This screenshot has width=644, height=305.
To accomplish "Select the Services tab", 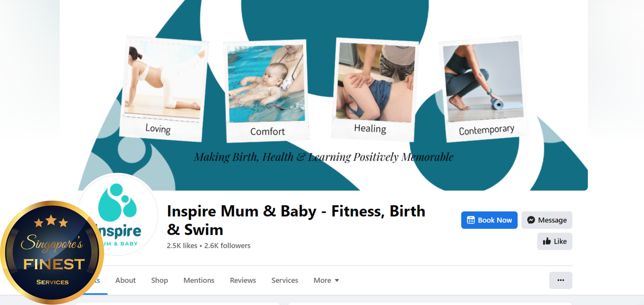I will tap(285, 280).
